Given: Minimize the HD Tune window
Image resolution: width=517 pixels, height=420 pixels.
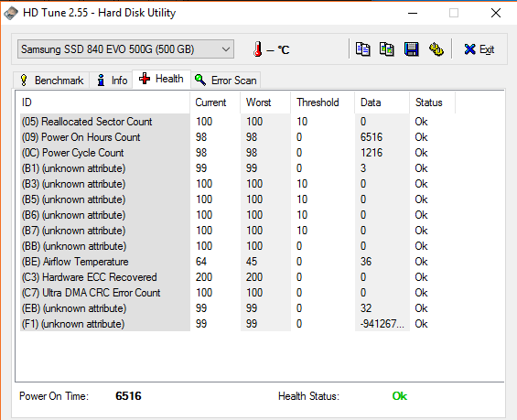Looking at the screenshot, I should pos(413,13).
